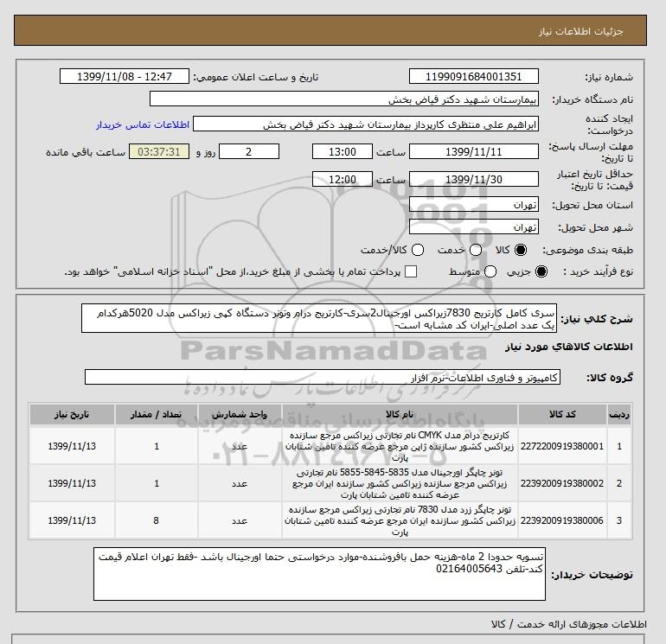The image size is (666, 644).
Task: Click unit عدد in row two
Action: [240, 483]
